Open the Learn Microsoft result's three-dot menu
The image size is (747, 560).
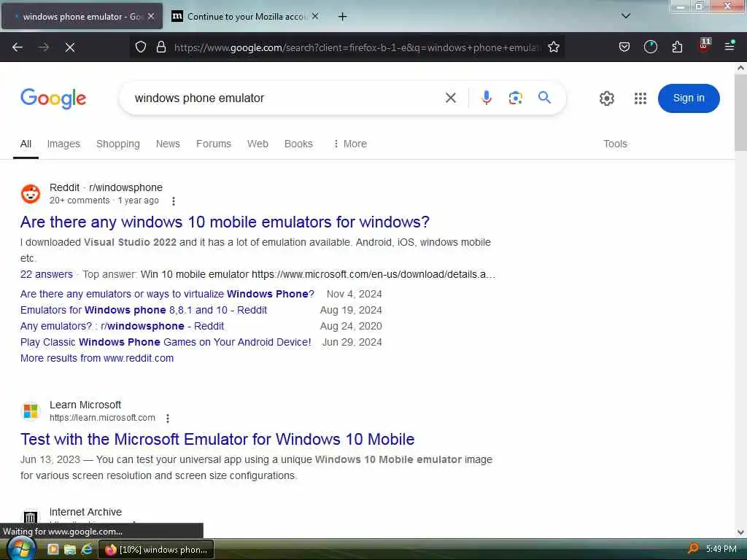(x=168, y=419)
